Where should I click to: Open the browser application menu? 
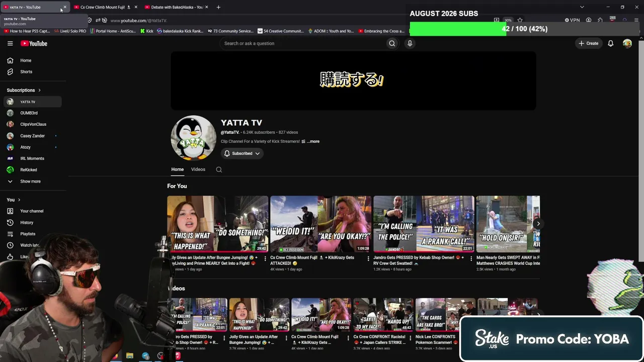point(636,20)
